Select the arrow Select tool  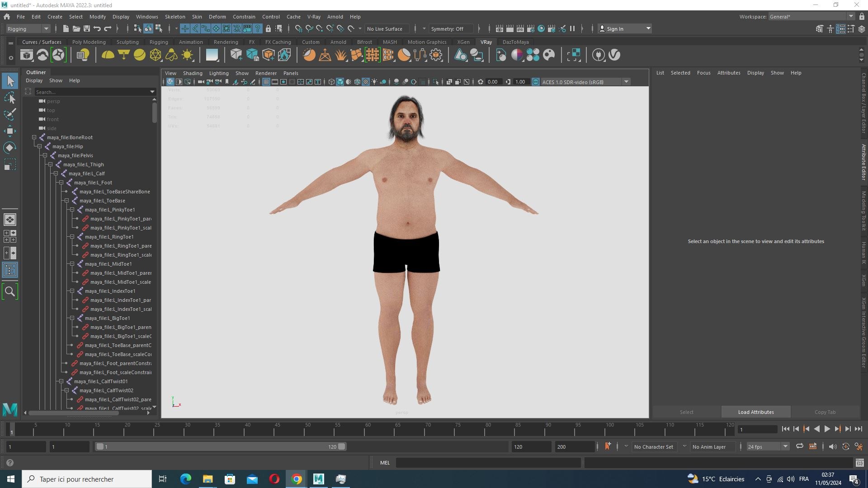click(x=10, y=81)
